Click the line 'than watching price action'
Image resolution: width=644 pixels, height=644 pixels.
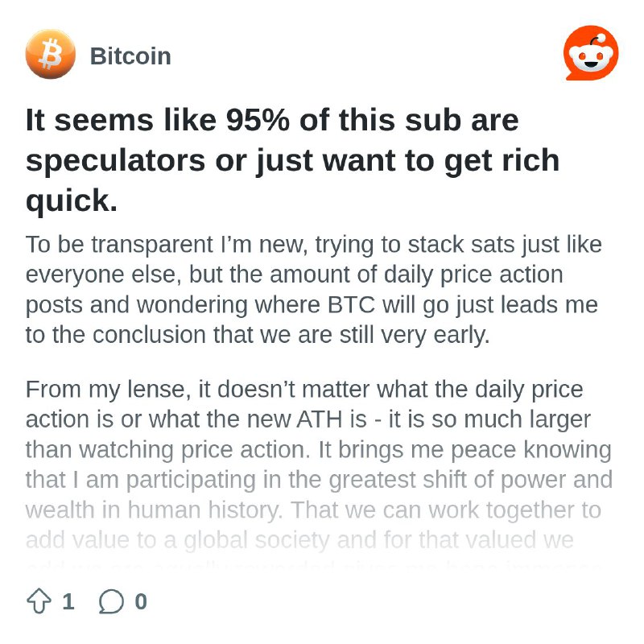[x=167, y=449]
